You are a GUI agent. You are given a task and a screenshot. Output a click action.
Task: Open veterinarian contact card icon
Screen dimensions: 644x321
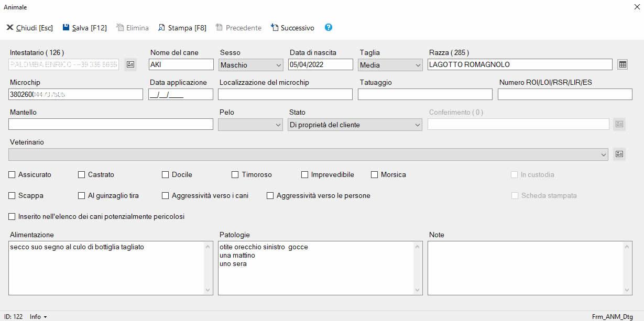coord(619,154)
